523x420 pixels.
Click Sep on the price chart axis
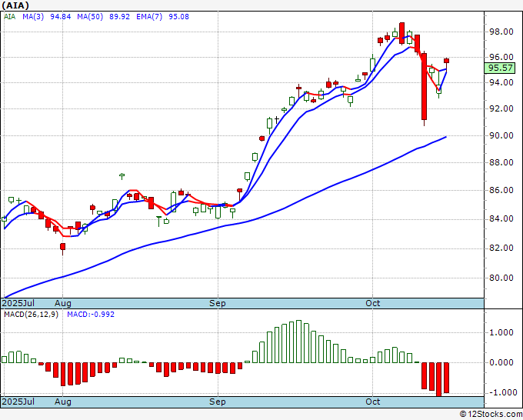[218, 303]
